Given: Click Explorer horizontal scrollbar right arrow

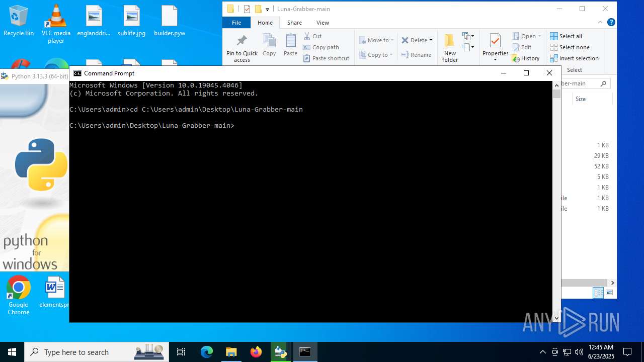Looking at the screenshot, I should 612,283.
